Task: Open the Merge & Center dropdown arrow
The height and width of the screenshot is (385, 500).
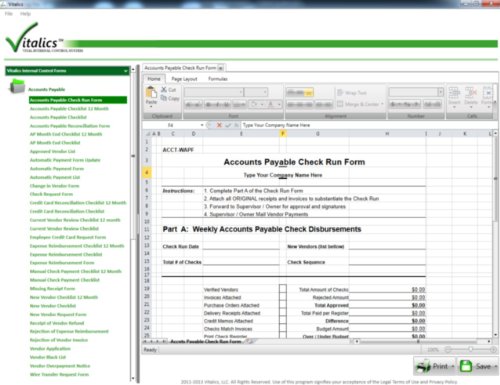Action: (382, 104)
